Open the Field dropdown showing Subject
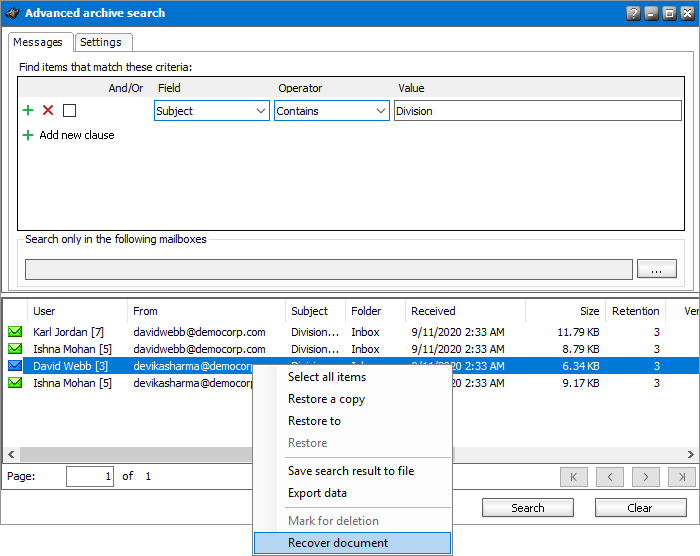The width and height of the screenshot is (700, 556). (212, 111)
